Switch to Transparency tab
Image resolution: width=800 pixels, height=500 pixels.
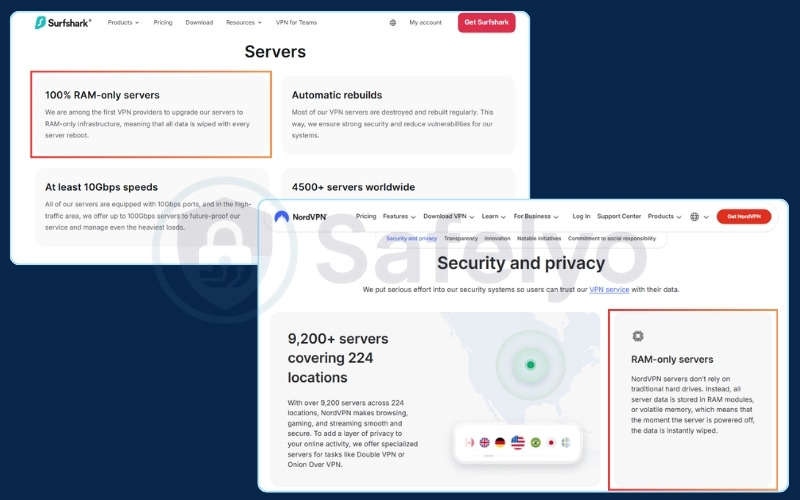[461, 238]
